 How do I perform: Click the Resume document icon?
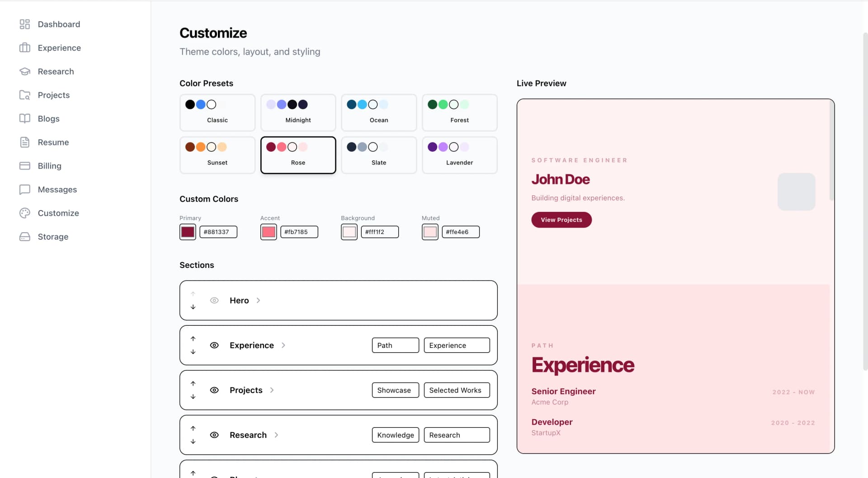coord(25,142)
